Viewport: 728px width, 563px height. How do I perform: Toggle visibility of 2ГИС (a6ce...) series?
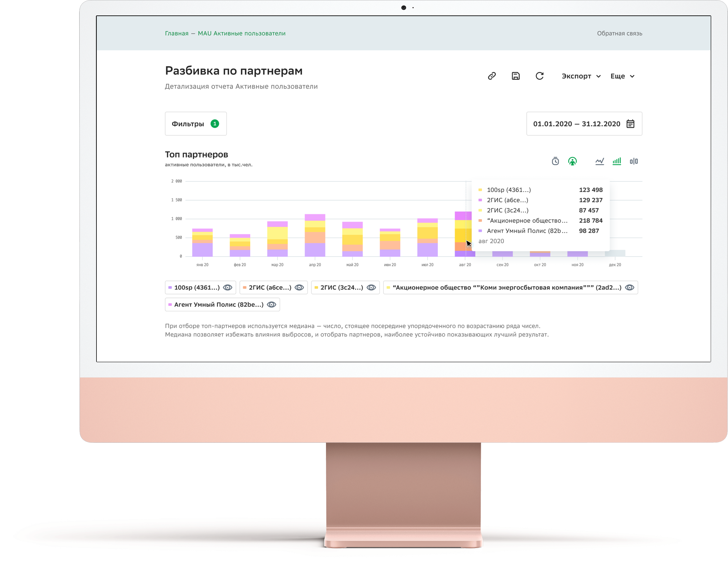[x=299, y=287]
